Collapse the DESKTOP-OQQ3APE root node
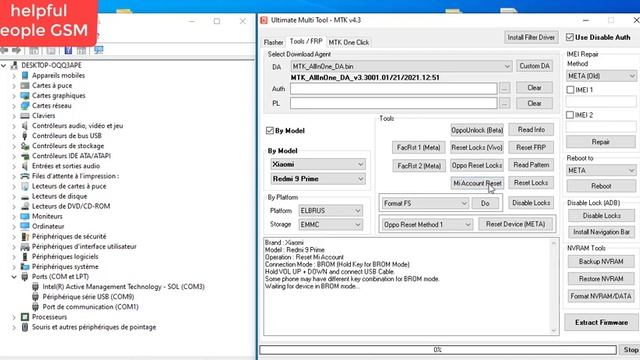Viewport: 640px width, 360px height. click(x=4, y=65)
